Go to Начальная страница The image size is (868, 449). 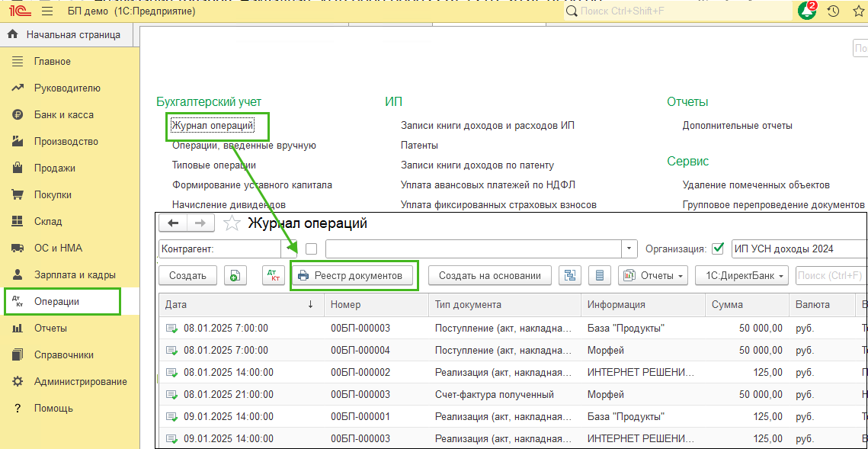tap(65, 35)
